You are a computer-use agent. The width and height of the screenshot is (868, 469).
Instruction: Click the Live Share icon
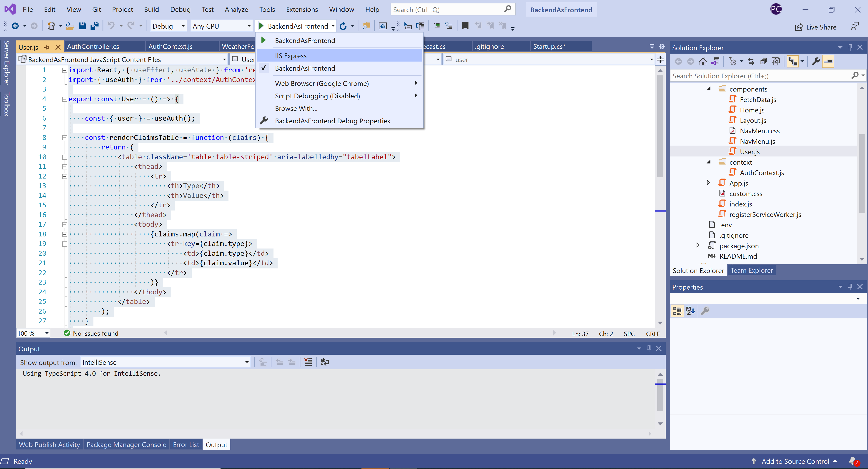799,27
